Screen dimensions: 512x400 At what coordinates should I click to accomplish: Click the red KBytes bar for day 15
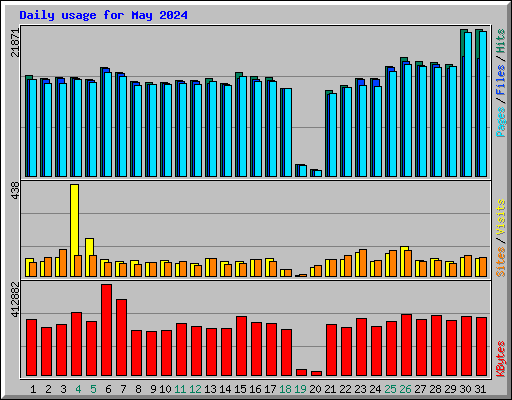coord(241,346)
